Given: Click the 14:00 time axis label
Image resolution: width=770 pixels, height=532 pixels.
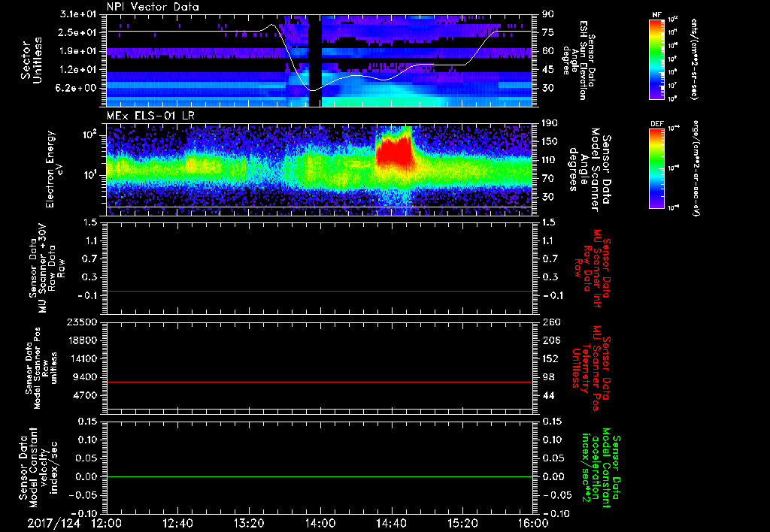Looking at the screenshot, I should (320, 524).
